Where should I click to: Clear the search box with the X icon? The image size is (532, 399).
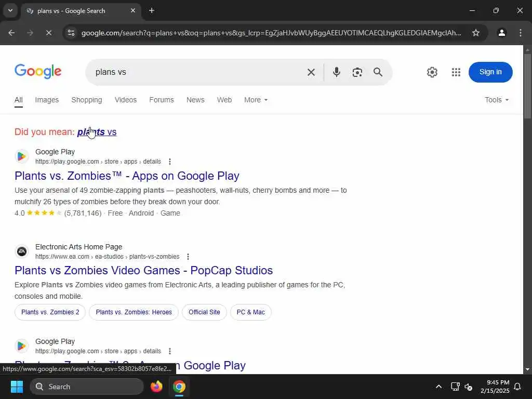(311, 72)
